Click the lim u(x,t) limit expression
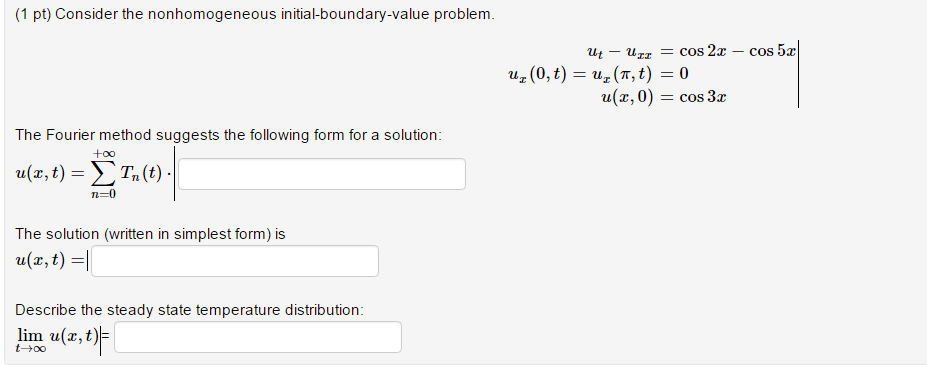This screenshot has width=927, height=365. (57, 339)
